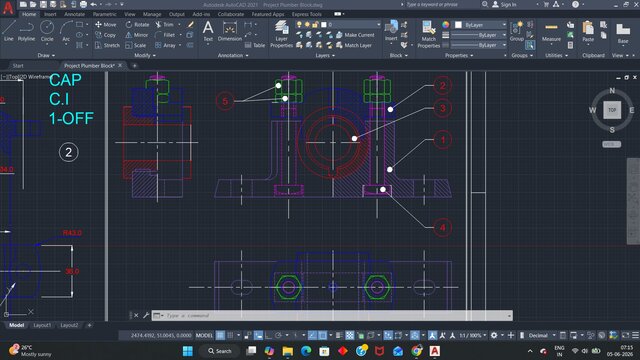Select the Polyline tool
This screenshot has height=360, width=640.
tap(26, 31)
